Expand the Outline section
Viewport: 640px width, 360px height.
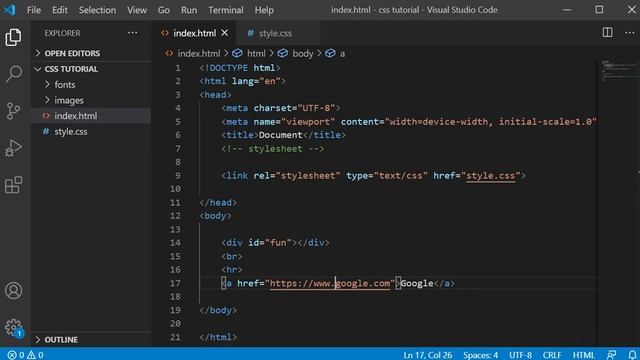(91, 340)
